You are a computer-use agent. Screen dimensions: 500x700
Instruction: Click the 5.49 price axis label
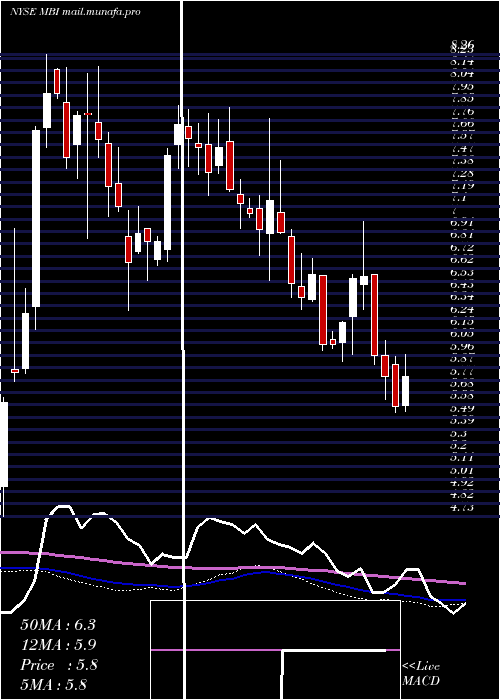coord(462,409)
